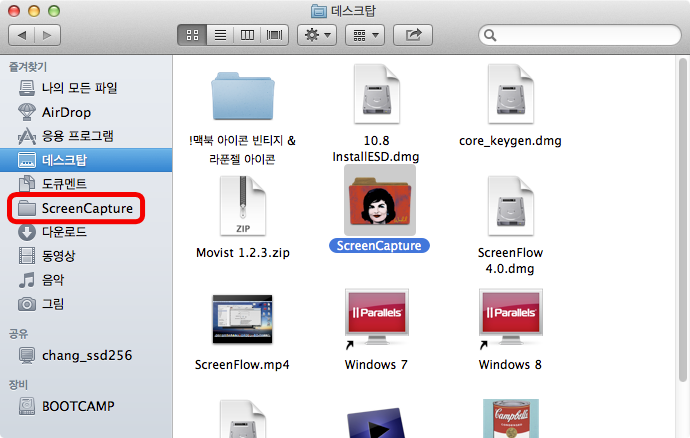Open the gear action menu
This screenshot has width=690, height=438.
tap(317, 35)
